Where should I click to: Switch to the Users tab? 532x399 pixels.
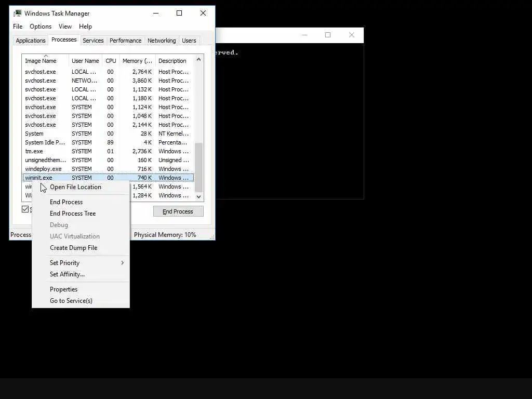point(189,41)
